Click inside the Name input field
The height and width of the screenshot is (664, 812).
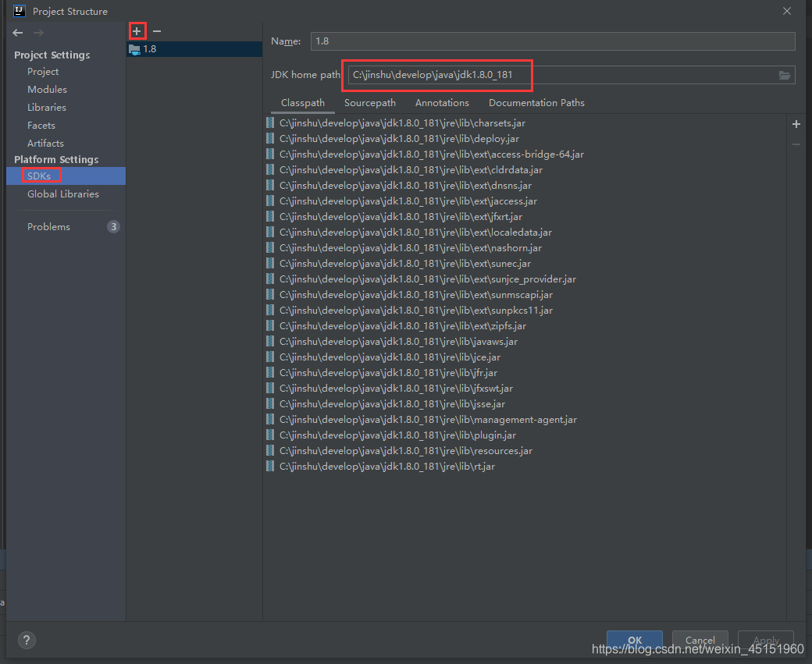[547, 41]
